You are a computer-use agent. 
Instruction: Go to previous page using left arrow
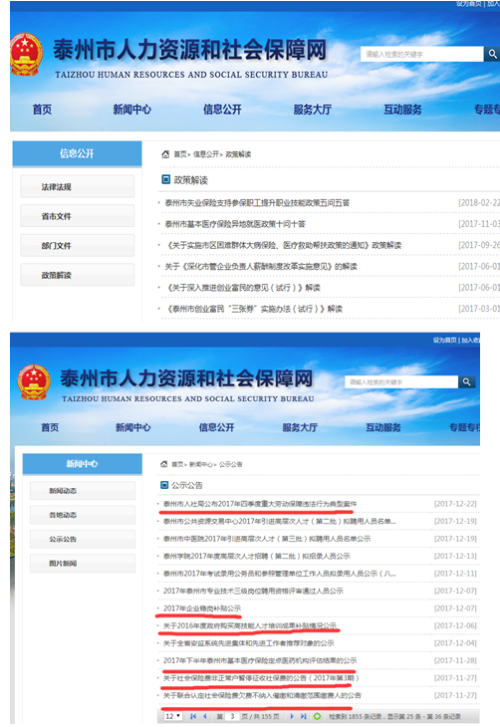click(205, 716)
